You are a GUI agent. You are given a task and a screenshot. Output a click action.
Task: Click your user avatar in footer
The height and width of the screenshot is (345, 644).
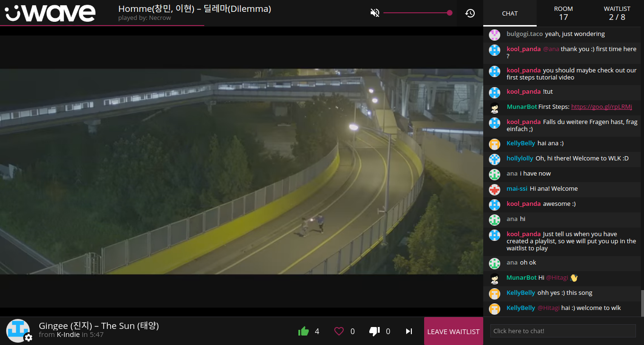click(17, 330)
